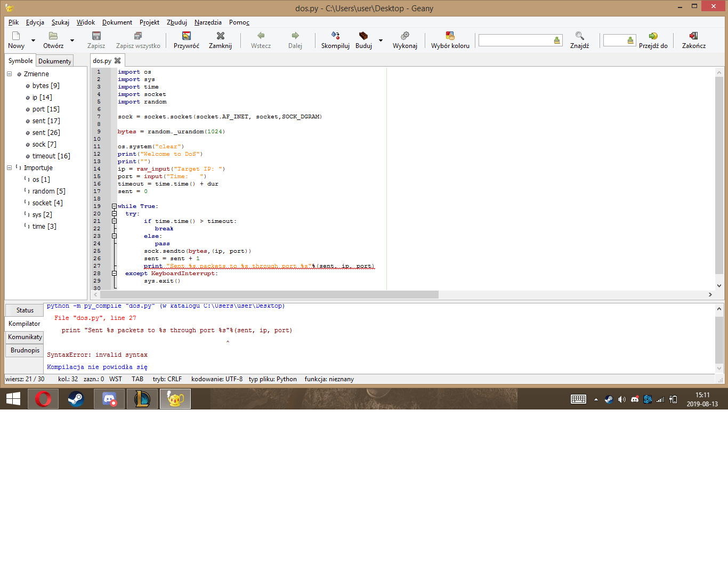
Task: Open the Szukaj menu
Action: (60, 22)
